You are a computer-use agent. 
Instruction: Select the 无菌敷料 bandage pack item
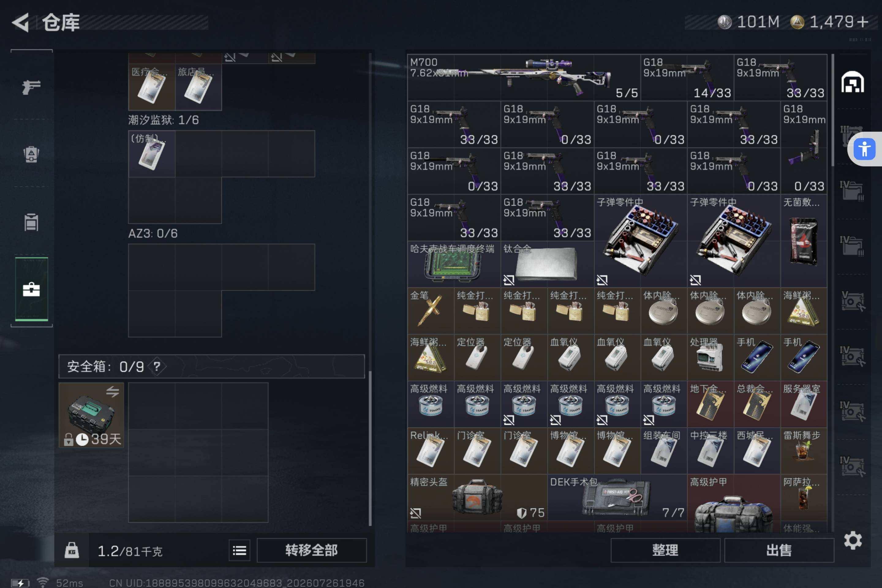point(804,241)
